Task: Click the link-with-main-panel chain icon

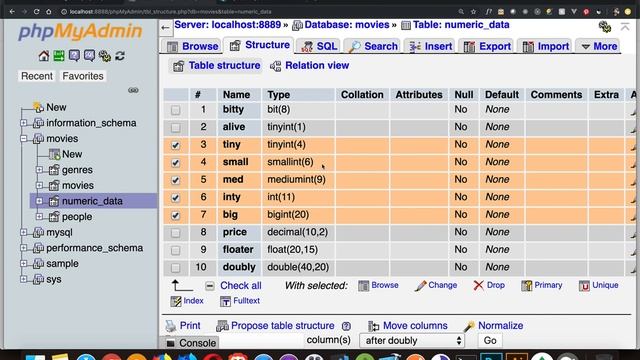Action: coord(133,90)
